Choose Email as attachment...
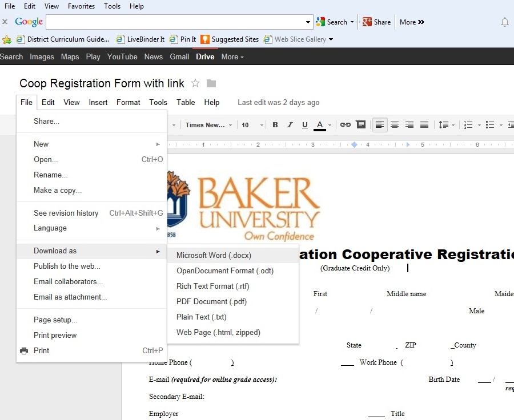The width and height of the screenshot is (514, 420). tap(92, 297)
